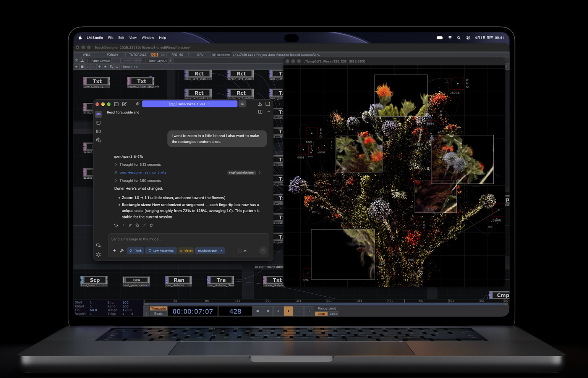Open the downloads icon in LM Studio
This screenshot has width=588, height=378.
click(260, 104)
